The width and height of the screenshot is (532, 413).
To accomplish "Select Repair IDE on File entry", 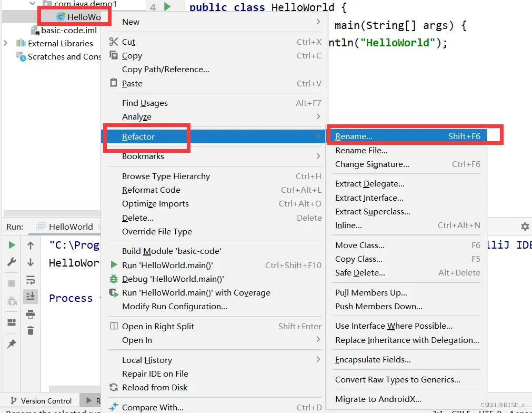I will pyautogui.click(x=214, y=373).
